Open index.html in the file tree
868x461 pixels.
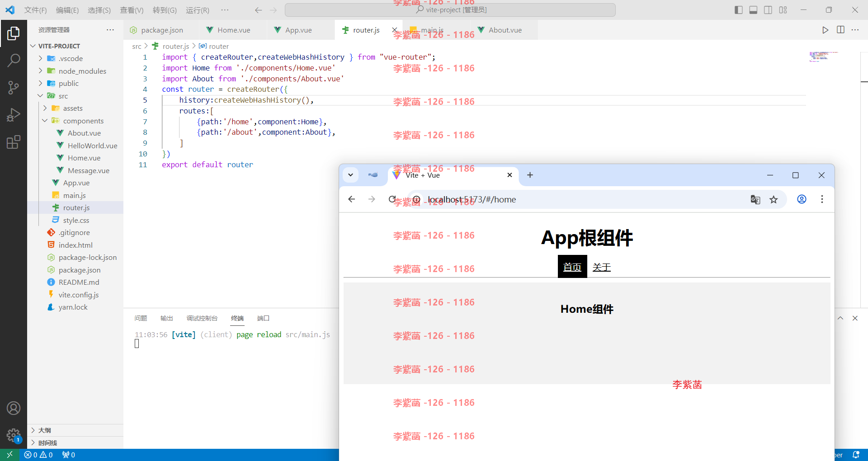point(75,245)
